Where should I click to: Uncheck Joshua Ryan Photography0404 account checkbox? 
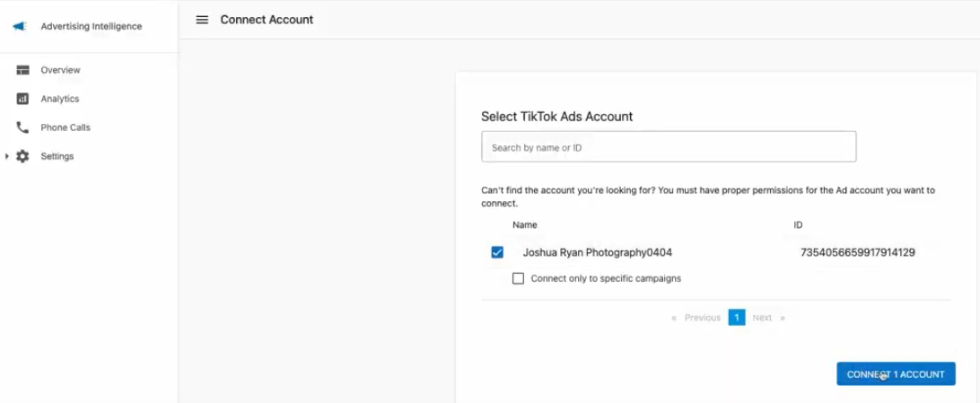coord(497,252)
